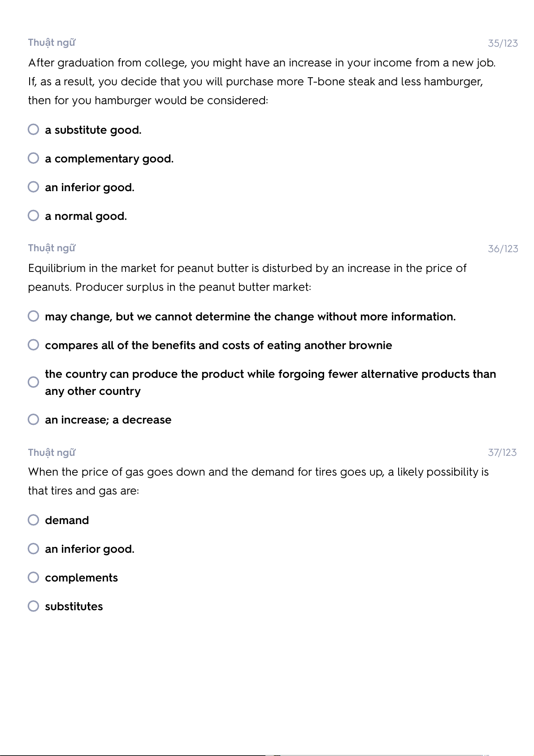Click the 'Thuật ngữ' label above question 37
The width and height of the screenshot is (534, 756).
(x=52, y=452)
